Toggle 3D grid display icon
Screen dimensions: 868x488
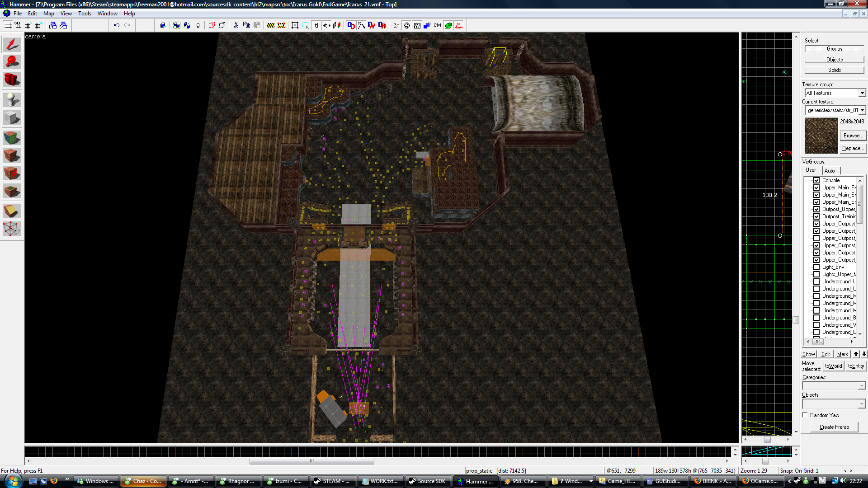point(18,25)
